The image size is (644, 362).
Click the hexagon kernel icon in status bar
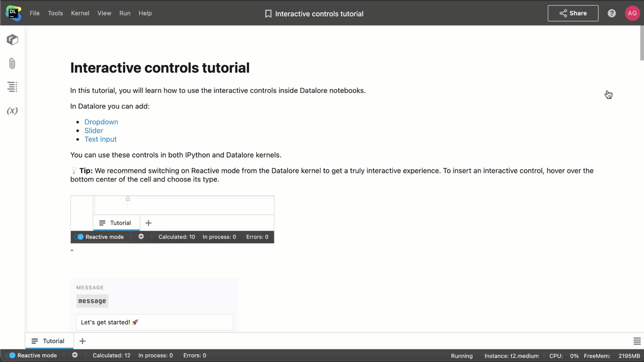pyautogui.click(x=75, y=355)
